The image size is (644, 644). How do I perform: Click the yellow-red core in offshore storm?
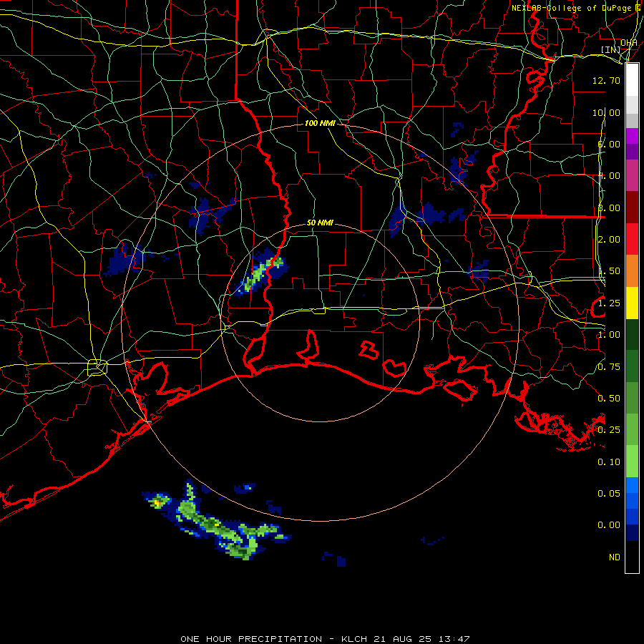[x=157, y=502]
